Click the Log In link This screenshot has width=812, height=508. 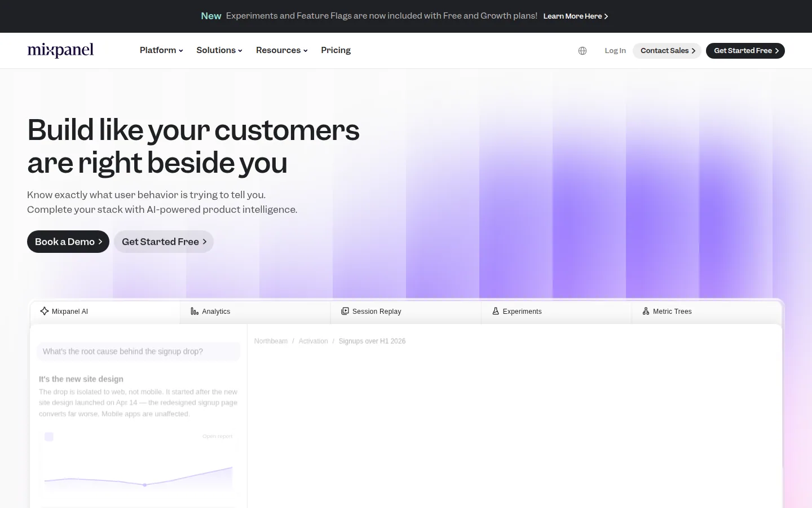click(x=615, y=51)
